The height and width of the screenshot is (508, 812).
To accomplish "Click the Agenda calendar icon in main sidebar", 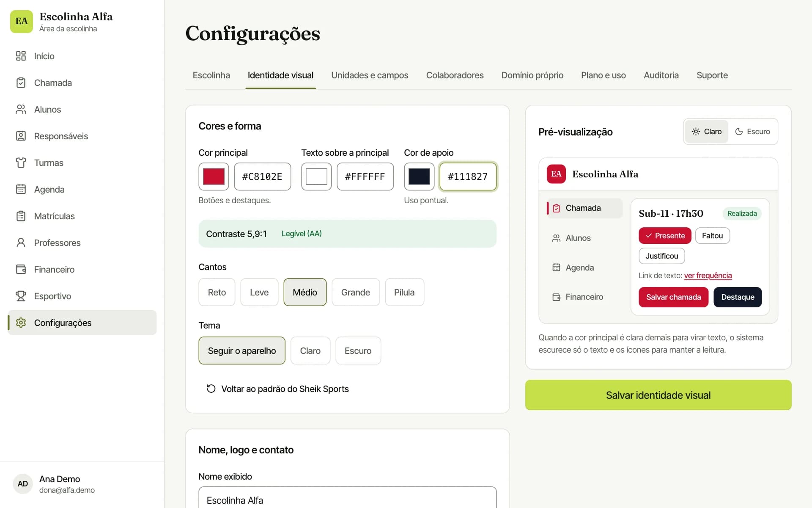I will pyautogui.click(x=21, y=189).
